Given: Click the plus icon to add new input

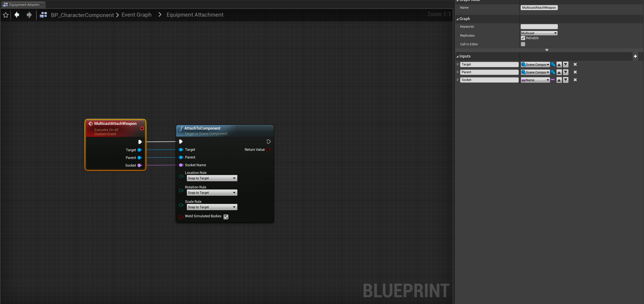Looking at the screenshot, I should (635, 56).
